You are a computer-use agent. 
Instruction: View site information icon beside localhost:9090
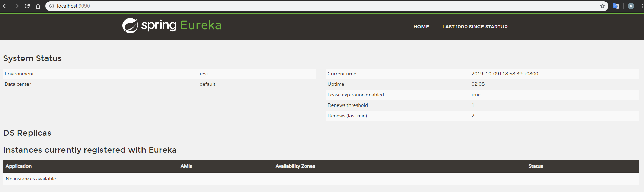(x=52, y=6)
